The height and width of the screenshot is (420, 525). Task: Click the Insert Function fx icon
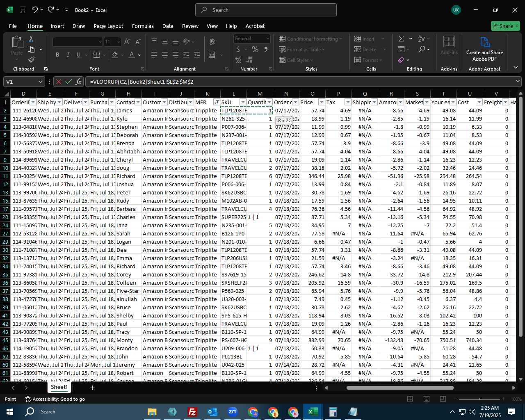pyautogui.click(x=79, y=82)
